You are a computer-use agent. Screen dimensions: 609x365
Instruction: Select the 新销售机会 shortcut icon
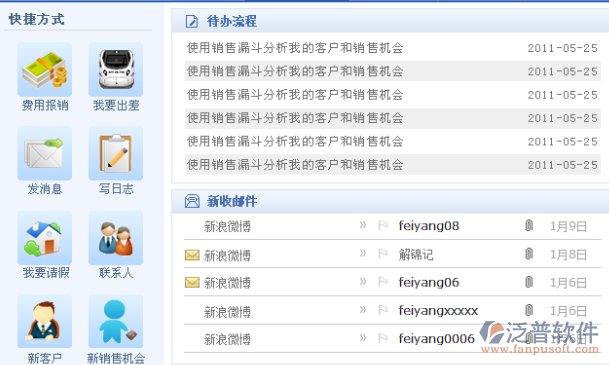[x=116, y=322]
